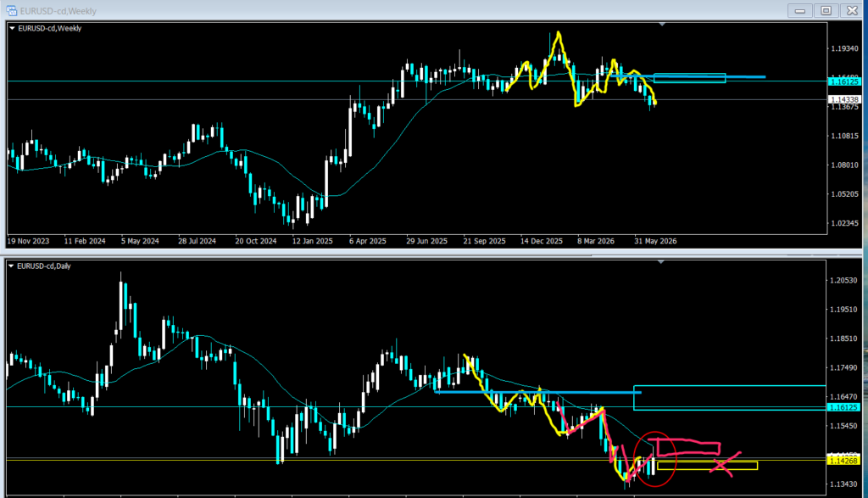The height and width of the screenshot is (498, 868).
Task: Click the 12 Jan 2025 date label
Action: [313, 241]
